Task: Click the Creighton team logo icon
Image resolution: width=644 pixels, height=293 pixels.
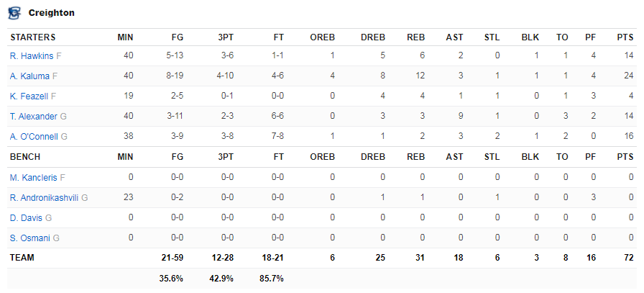Action: click(14, 13)
